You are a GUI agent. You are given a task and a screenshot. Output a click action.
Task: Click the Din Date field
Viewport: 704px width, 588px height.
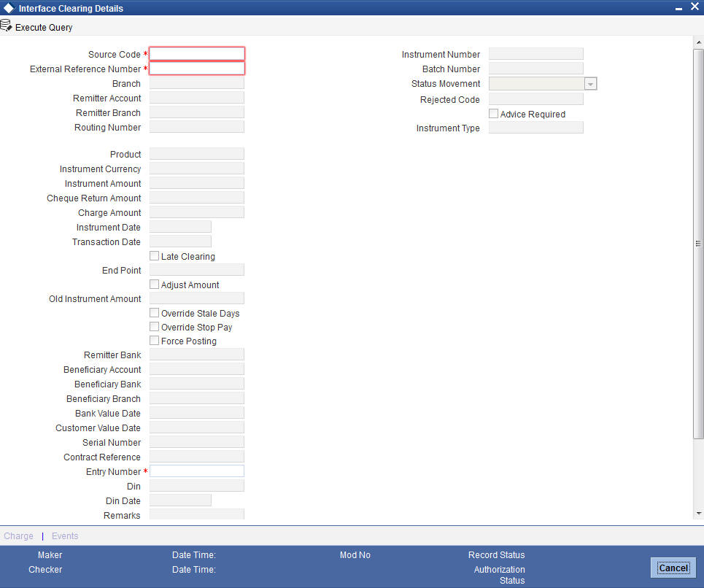coord(180,500)
